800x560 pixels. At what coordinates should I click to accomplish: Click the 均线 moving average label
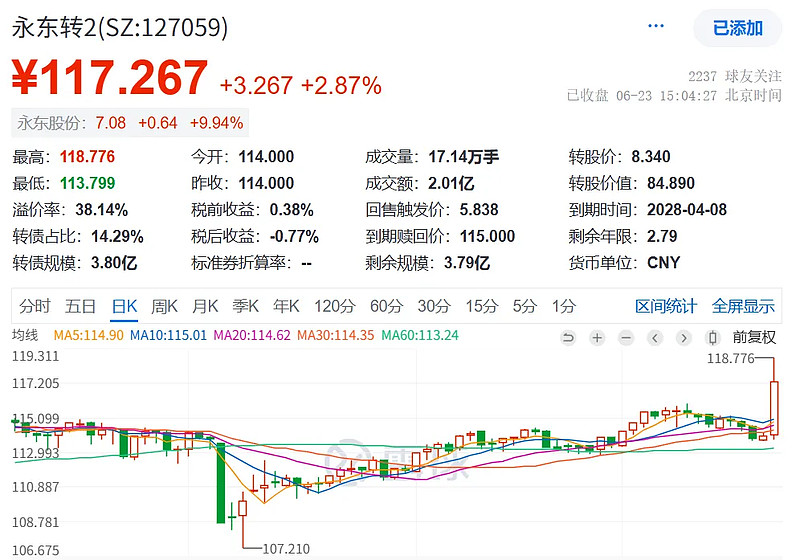pyautogui.click(x=25, y=336)
